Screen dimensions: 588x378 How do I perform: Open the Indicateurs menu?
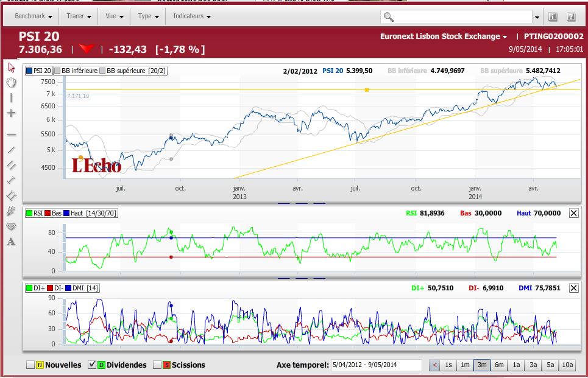coord(192,16)
